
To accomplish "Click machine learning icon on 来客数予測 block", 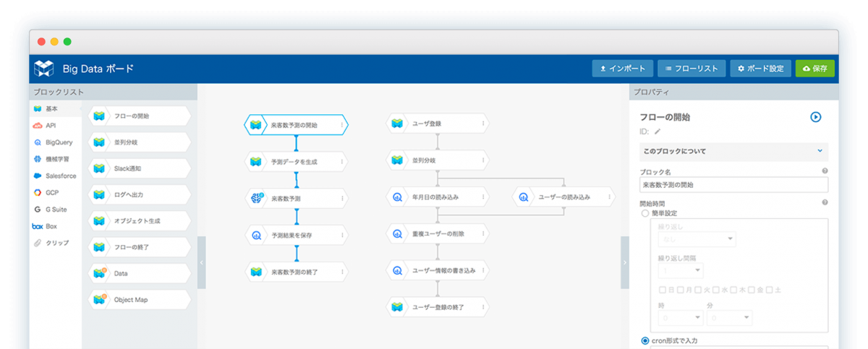I will pyautogui.click(x=256, y=198).
